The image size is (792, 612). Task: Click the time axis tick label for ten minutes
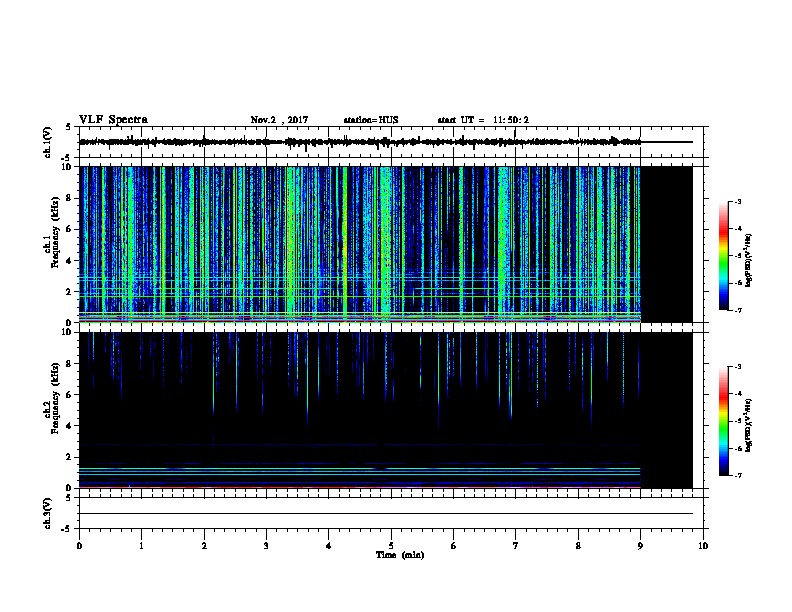click(x=703, y=546)
